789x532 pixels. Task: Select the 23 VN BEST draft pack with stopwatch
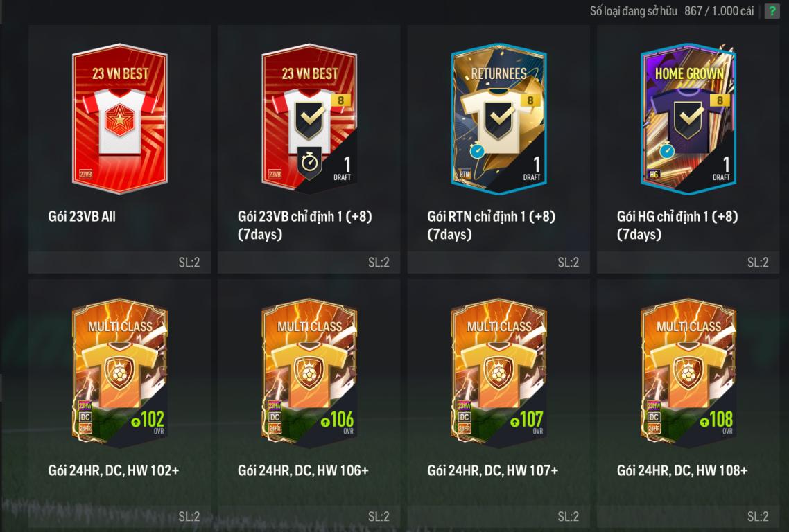click(309, 118)
